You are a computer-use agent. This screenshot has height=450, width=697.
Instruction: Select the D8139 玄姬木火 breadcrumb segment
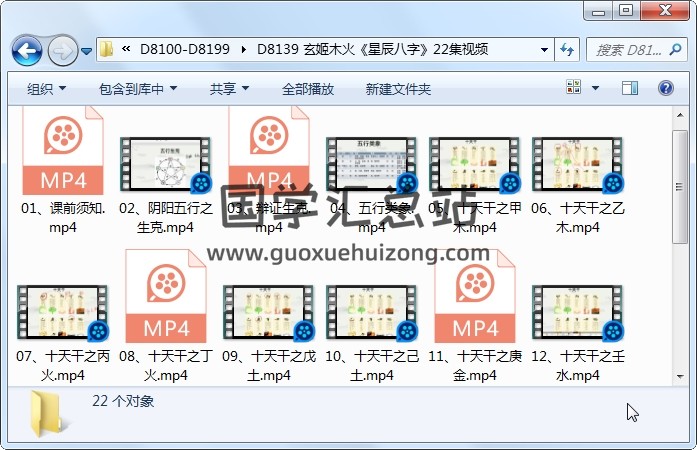tap(373, 49)
